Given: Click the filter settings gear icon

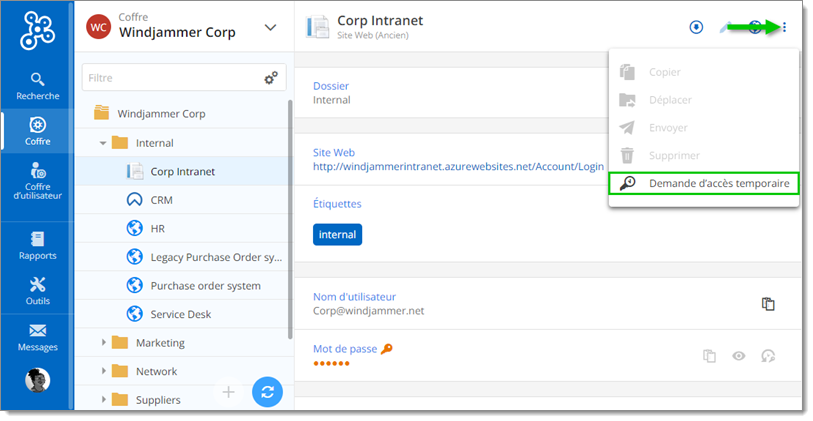Looking at the screenshot, I should [x=270, y=78].
